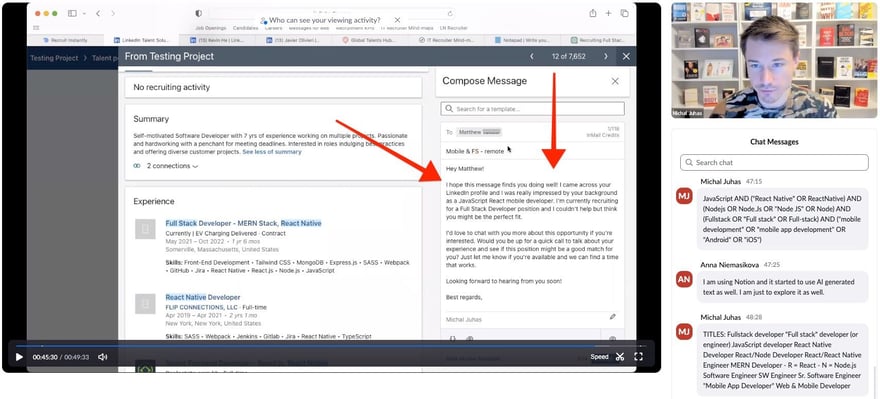
Task: Close the Compose Message panel
Action: [x=615, y=81]
